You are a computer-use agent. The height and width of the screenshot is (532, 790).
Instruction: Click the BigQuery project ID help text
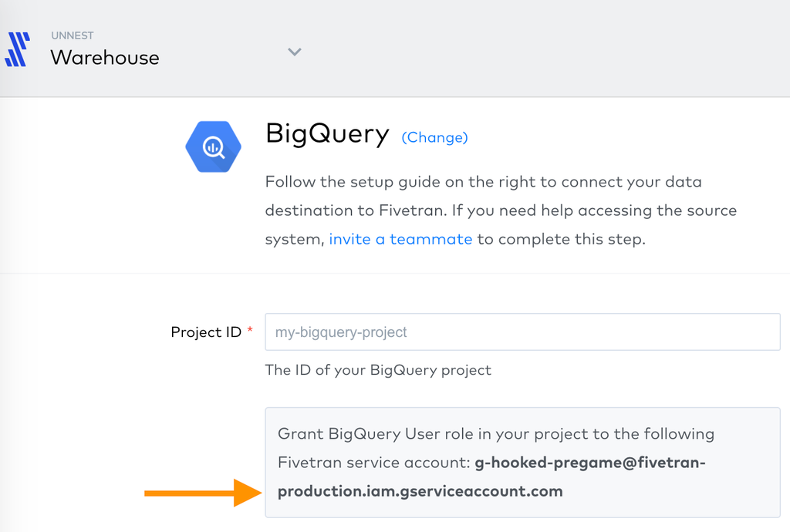click(378, 370)
